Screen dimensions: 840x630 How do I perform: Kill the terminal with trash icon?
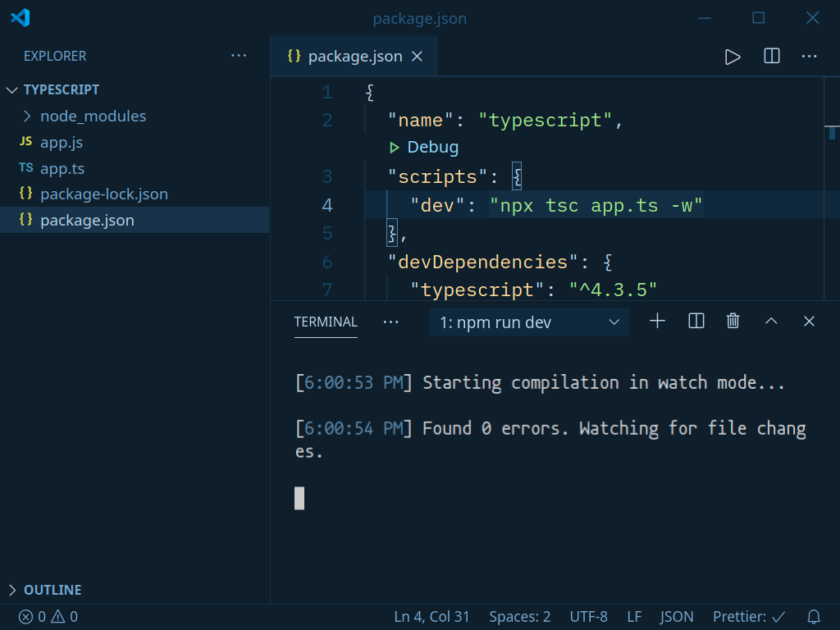coord(733,322)
